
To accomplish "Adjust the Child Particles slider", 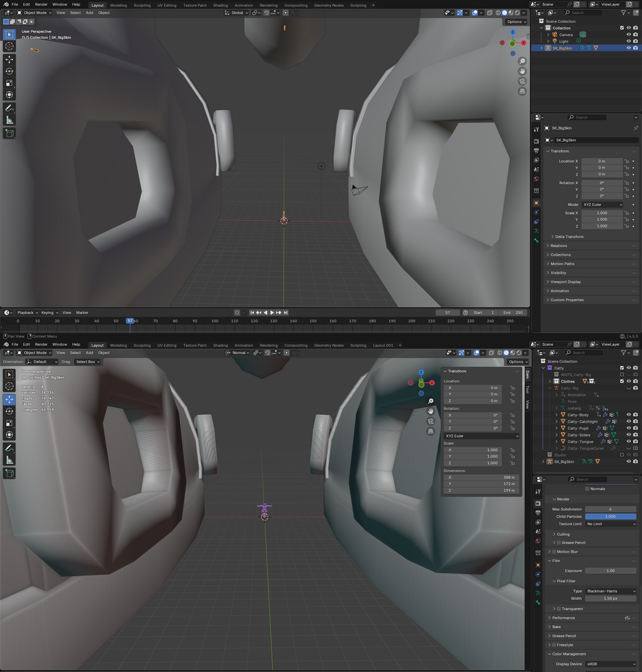I will [x=611, y=516].
